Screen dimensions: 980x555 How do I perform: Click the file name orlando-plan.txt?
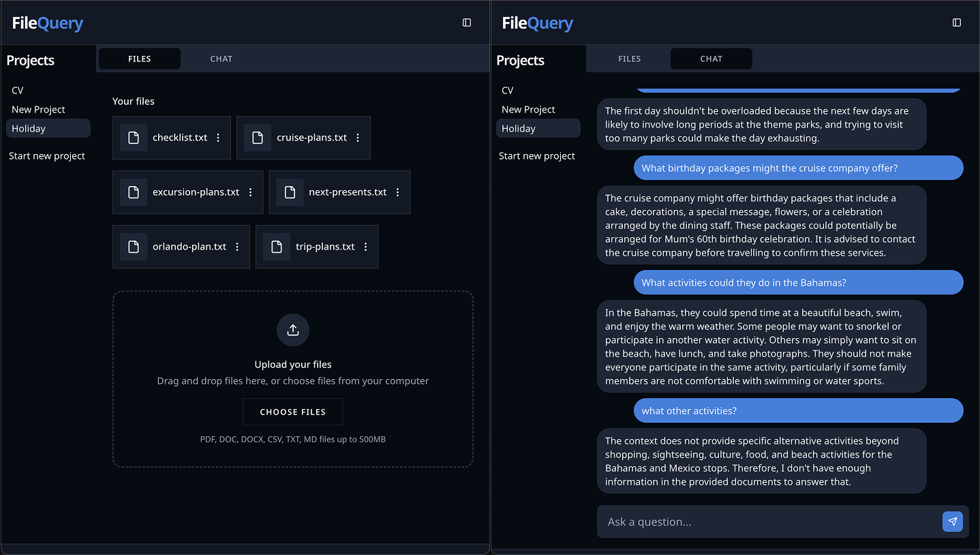[189, 247]
